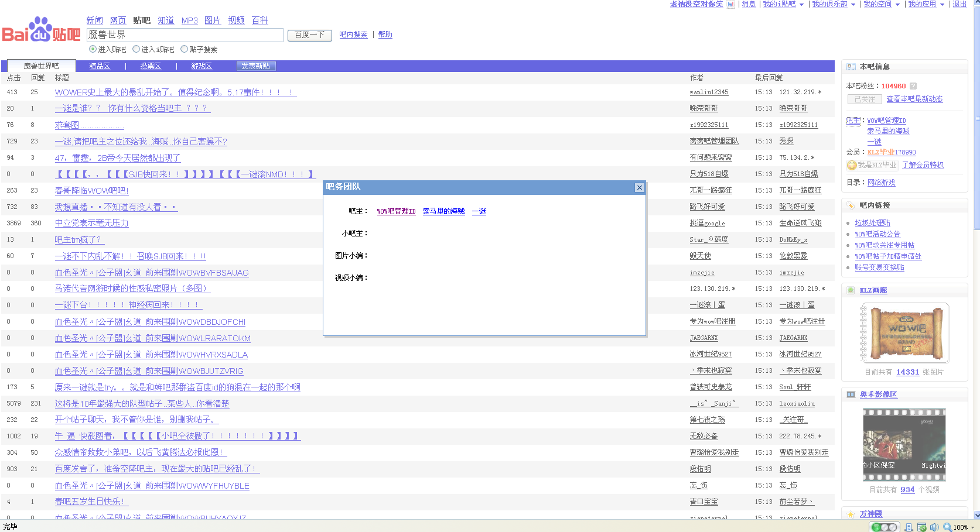
Task: Expand the 我的i贴吧 dropdown arrow
Action: [801, 5]
